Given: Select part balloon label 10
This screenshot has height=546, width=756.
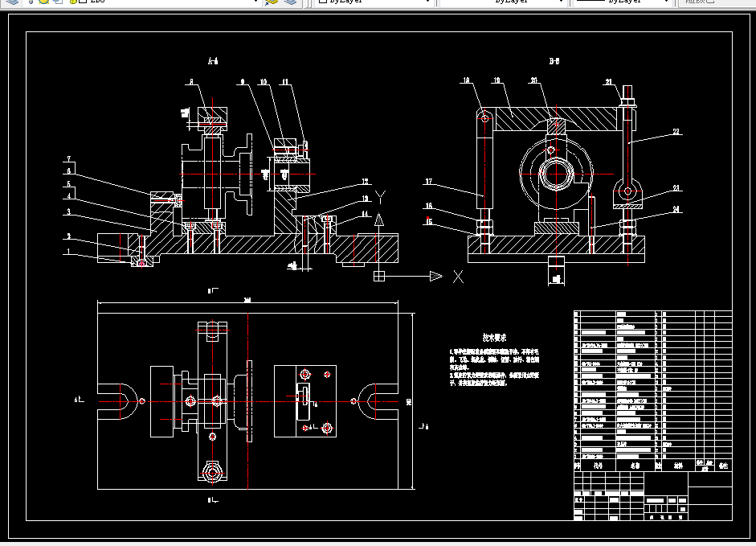Looking at the screenshot, I should (x=264, y=81).
